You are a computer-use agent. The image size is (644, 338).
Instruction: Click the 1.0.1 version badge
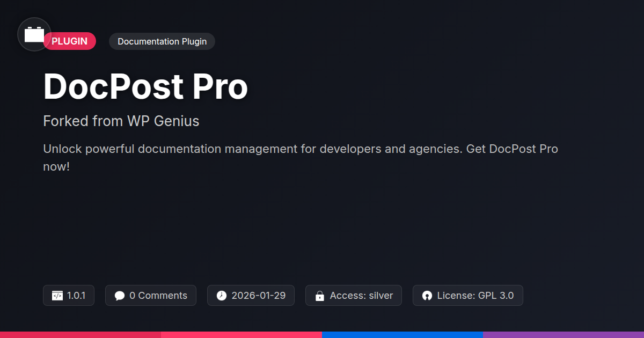69,296
